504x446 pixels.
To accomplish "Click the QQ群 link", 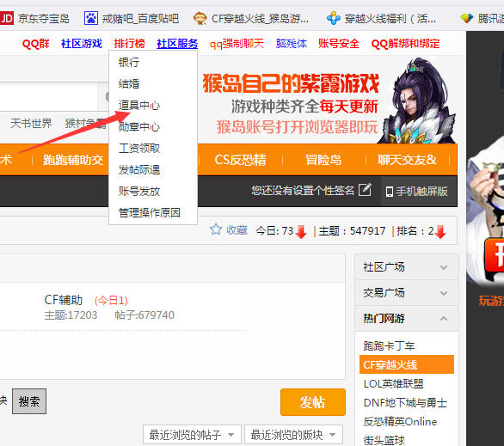I will point(35,43).
